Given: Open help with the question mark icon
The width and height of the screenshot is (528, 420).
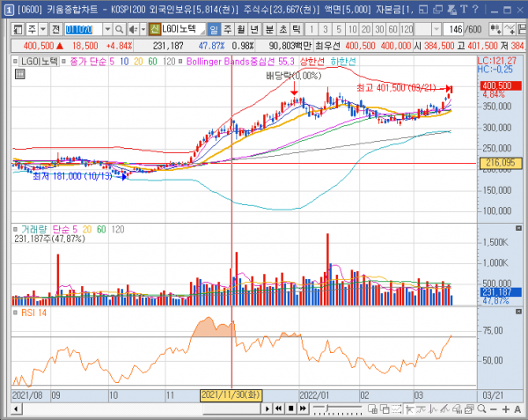Looking at the screenshot, I should [x=475, y=10].
